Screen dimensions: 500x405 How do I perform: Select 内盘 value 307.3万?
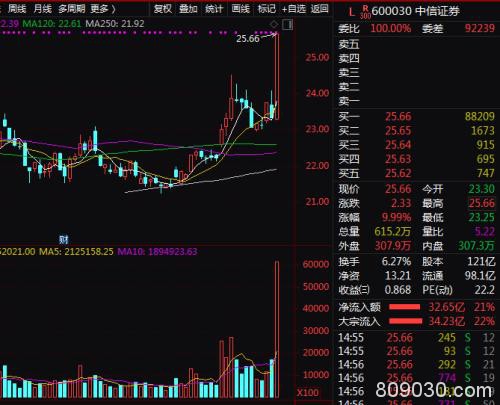[x=476, y=246]
